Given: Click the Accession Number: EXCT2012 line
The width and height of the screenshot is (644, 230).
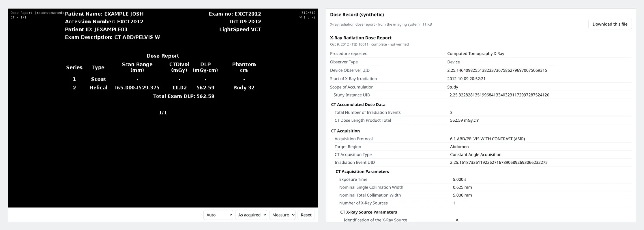Looking at the screenshot, I should [x=104, y=22].
